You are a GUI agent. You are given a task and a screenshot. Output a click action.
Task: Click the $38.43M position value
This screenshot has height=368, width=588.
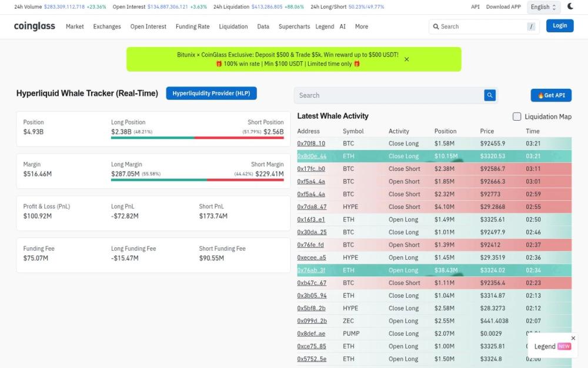[446, 270]
